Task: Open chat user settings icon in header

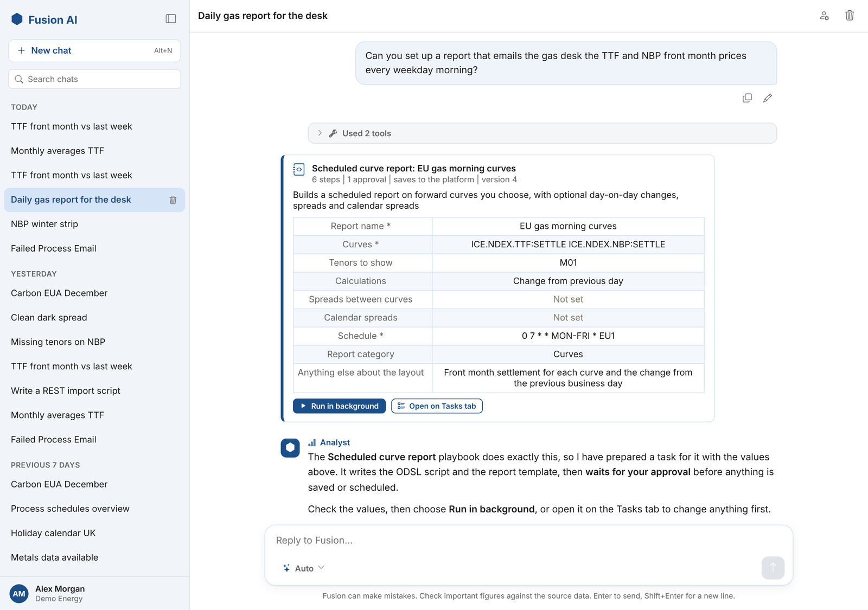Action: pyautogui.click(x=824, y=16)
